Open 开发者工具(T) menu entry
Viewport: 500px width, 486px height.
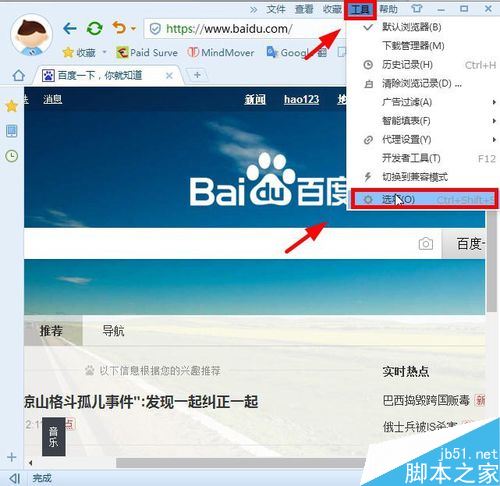click(x=423, y=158)
